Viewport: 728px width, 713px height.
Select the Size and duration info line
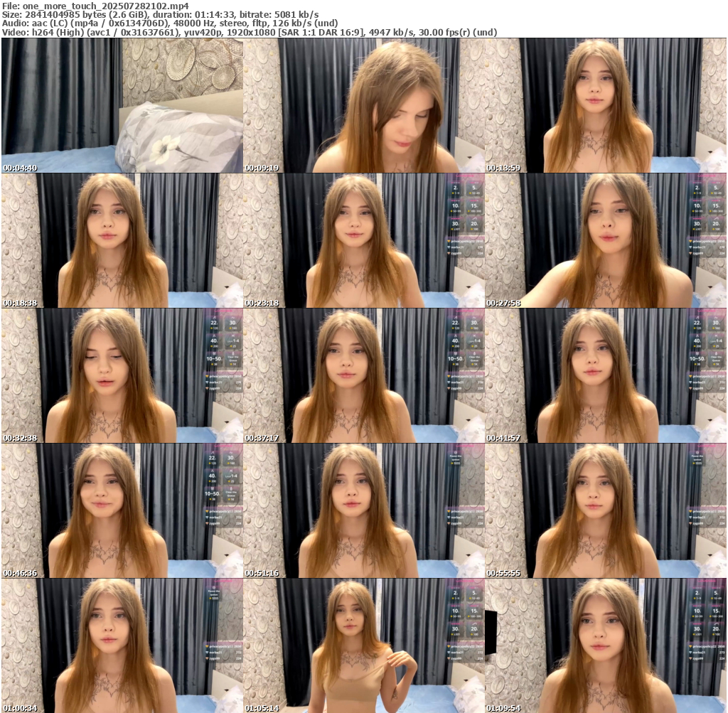click(x=160, y=15)
